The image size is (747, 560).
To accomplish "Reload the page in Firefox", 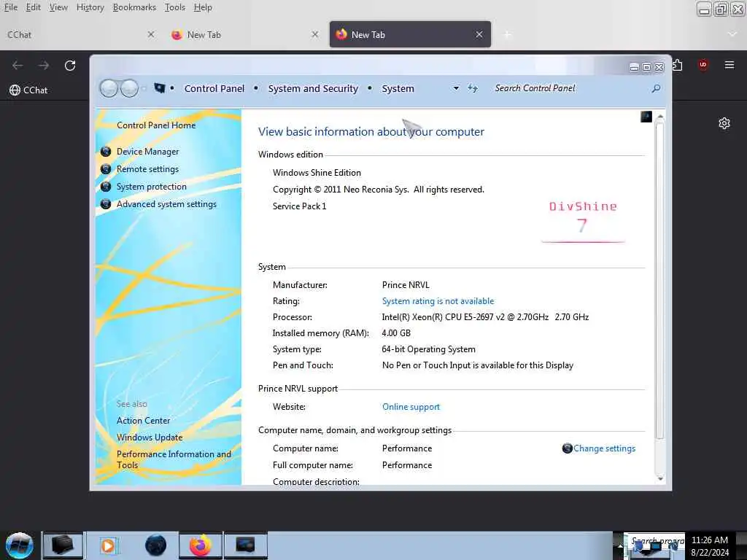I will (x=70, y=65).
